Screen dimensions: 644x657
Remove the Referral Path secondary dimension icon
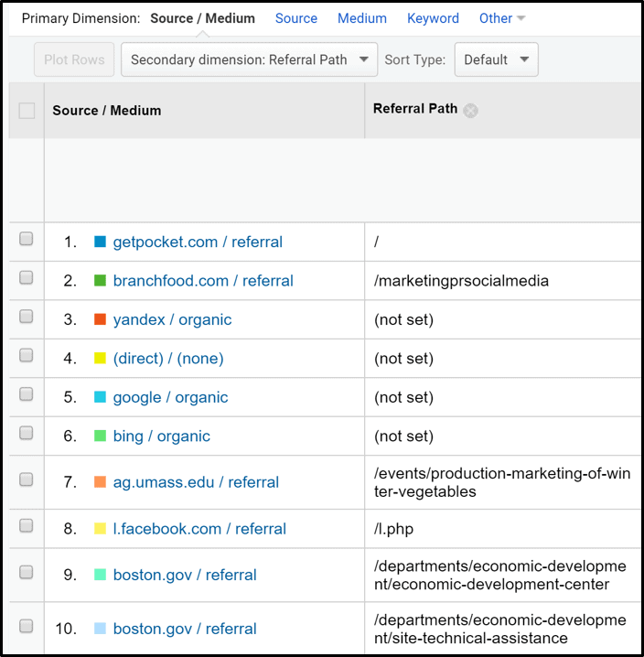(x=470, y=111)
